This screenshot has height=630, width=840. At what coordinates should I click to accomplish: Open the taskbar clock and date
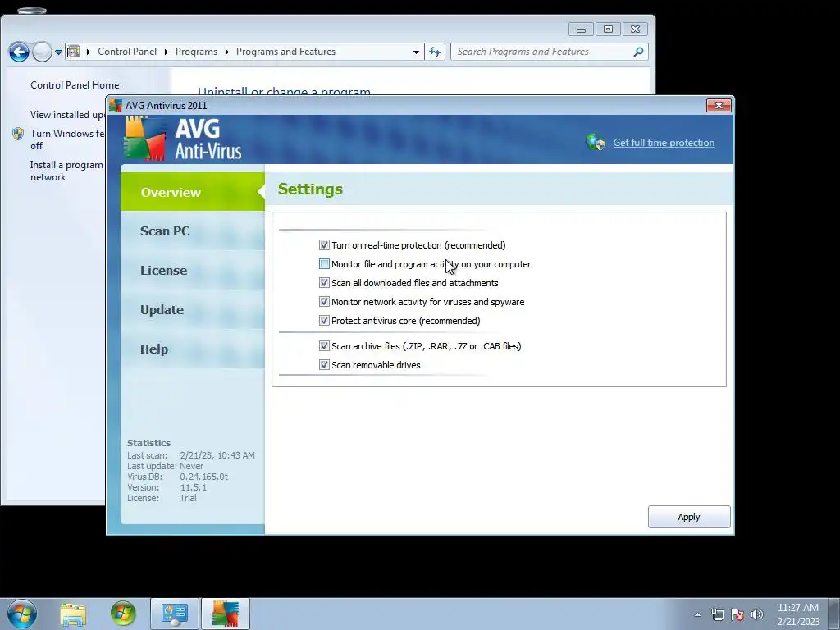coord(798,614)
